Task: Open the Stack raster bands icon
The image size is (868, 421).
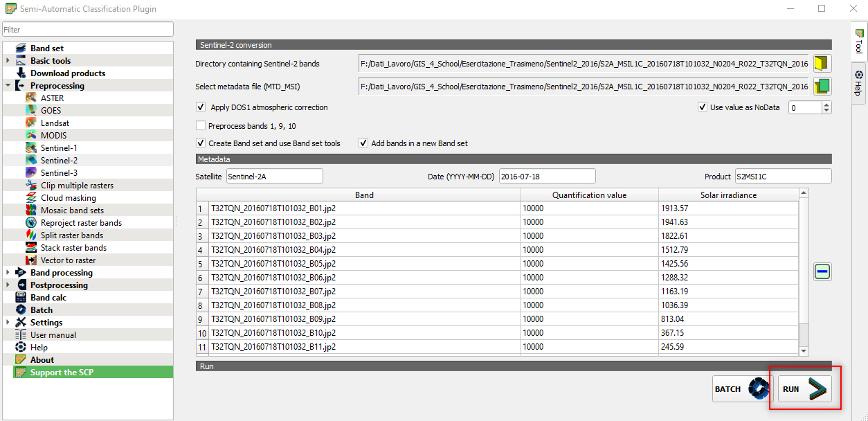Action: (x=30, y=248)
